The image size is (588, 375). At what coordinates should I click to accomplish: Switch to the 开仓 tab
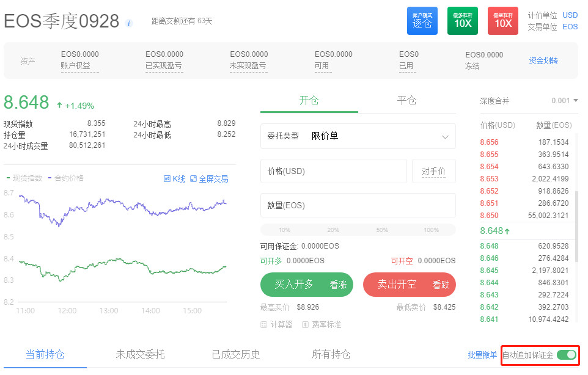(309, 100)
